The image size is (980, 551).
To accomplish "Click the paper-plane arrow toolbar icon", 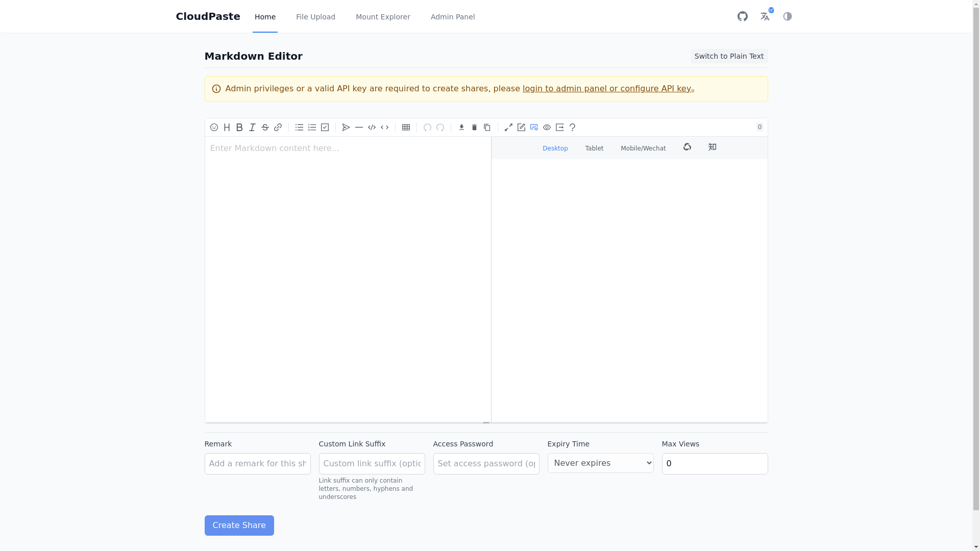I will pos(346,128).
